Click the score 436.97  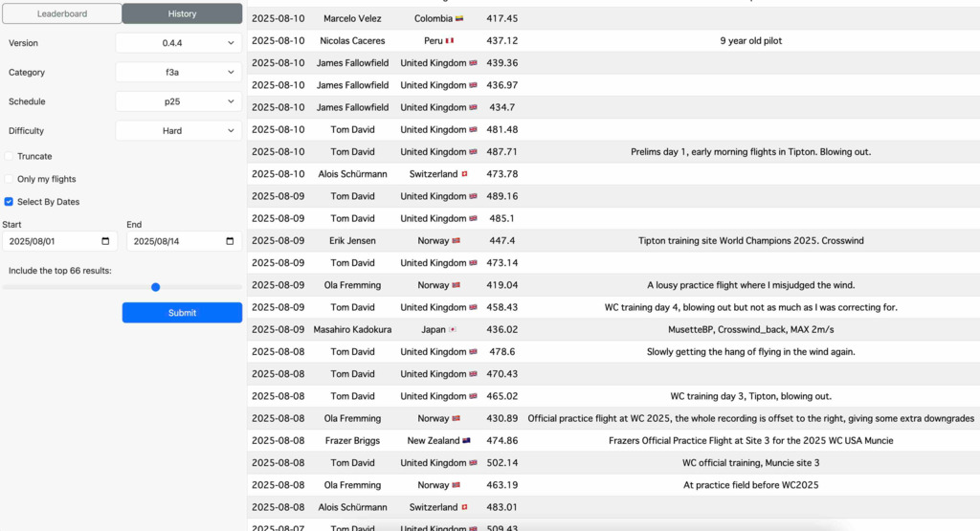501,85
